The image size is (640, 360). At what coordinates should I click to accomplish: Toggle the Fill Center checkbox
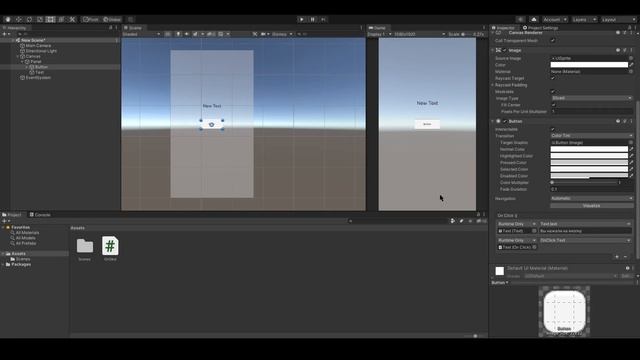[553, 105]
